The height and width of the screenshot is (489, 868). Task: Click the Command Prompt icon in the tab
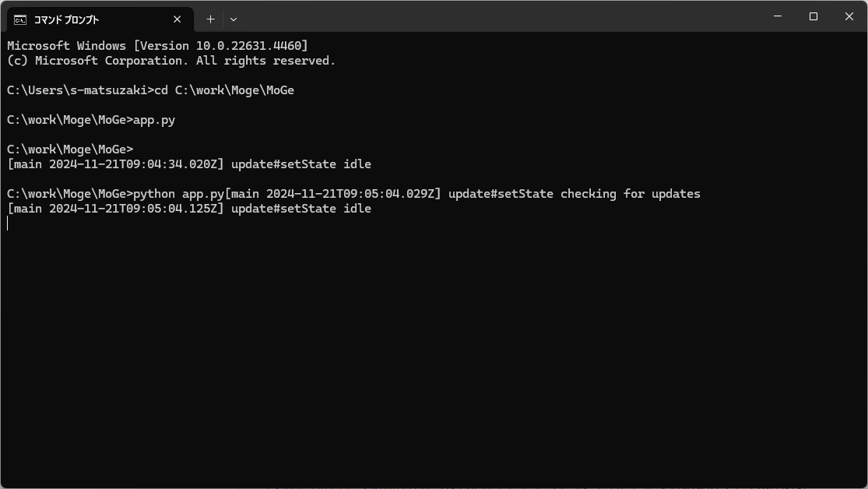[20, 19]
